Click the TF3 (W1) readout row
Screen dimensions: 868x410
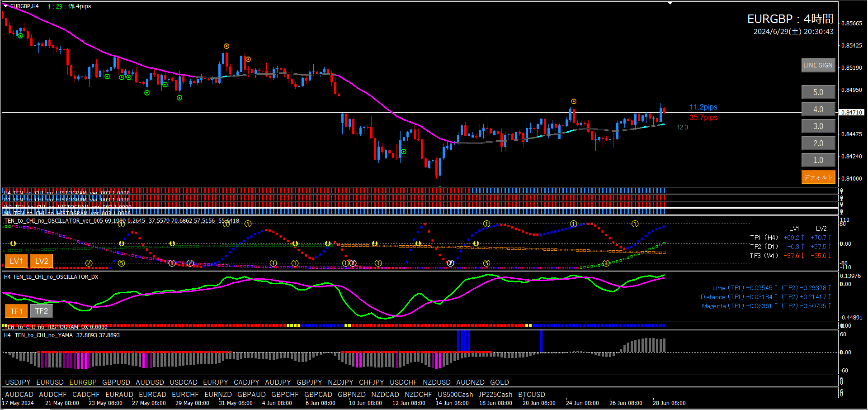791,256
